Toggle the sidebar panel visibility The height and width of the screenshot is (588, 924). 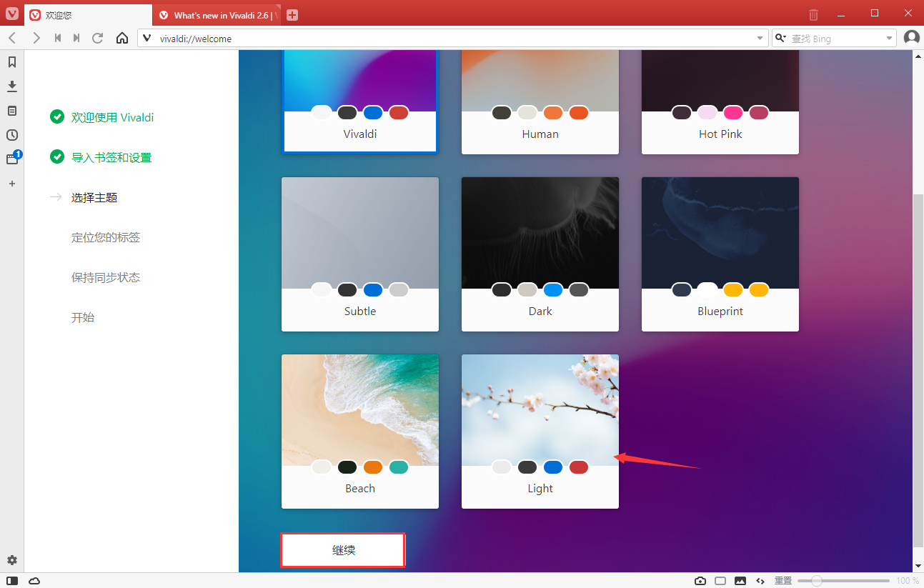point(11,581)
